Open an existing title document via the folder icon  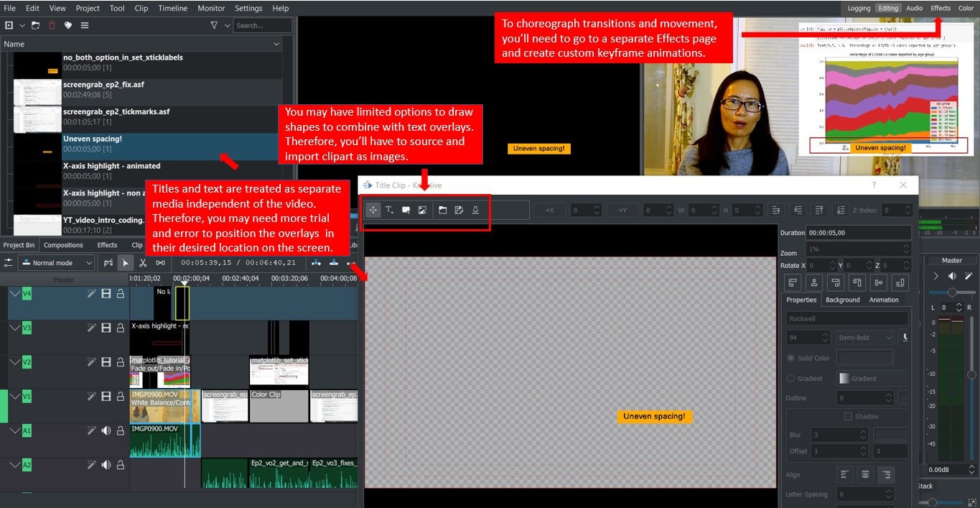tap(443, 210)
